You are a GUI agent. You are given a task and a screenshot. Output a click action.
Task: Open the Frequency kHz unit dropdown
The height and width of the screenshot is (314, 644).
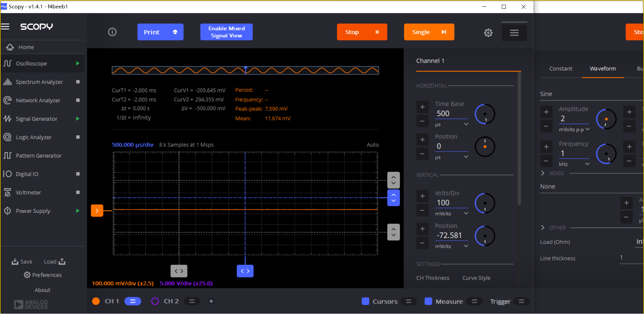[x=574, y=164]
